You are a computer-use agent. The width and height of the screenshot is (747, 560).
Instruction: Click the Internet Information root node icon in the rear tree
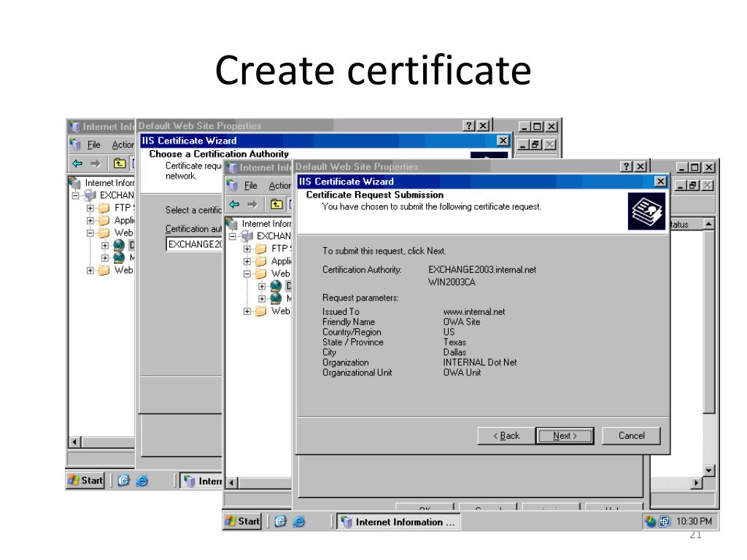75,182
